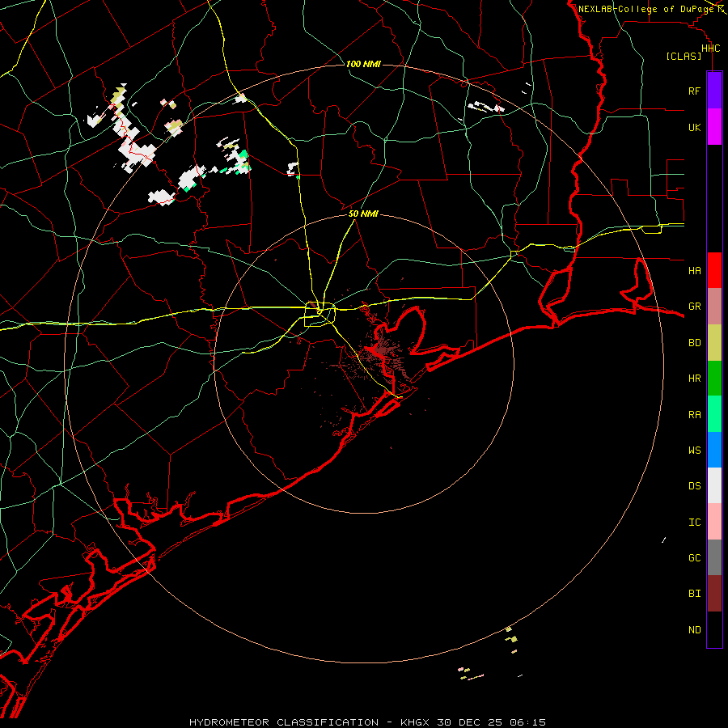Click the Hydrometeor Classification KHGX title text
The height and width of the screenshot is (728, 728).
(367, 722)
